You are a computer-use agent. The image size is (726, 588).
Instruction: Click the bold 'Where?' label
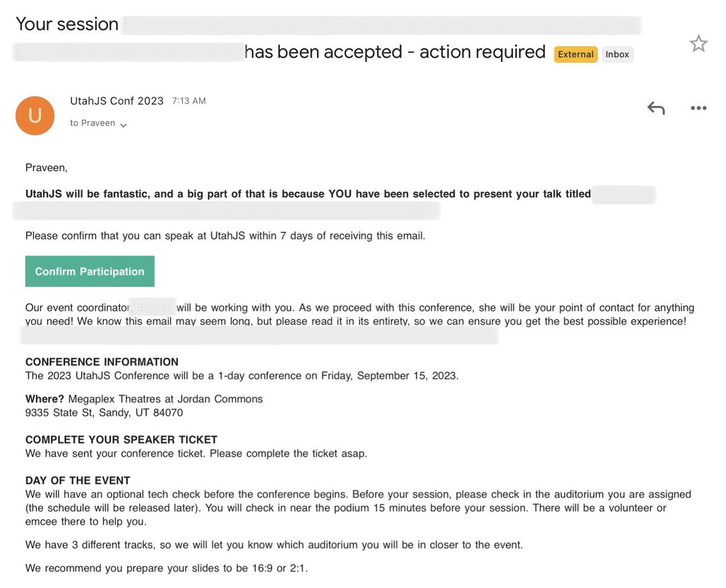[45, 399]
